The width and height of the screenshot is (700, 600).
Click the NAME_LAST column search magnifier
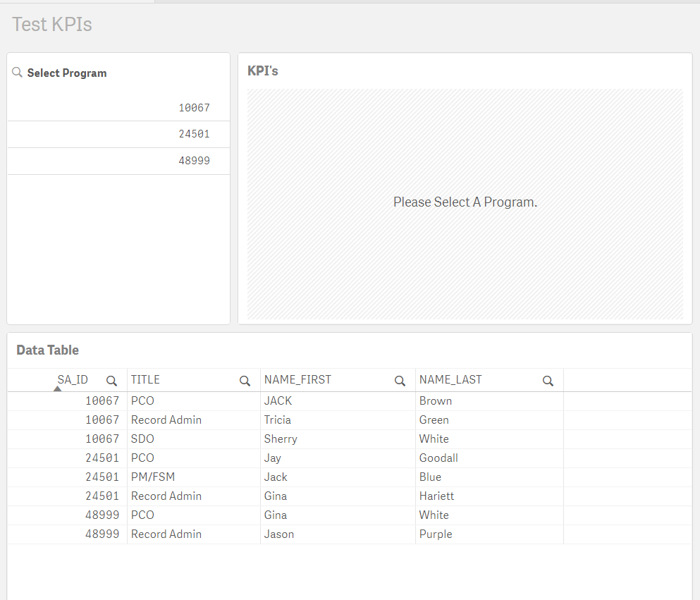[548, 380]
